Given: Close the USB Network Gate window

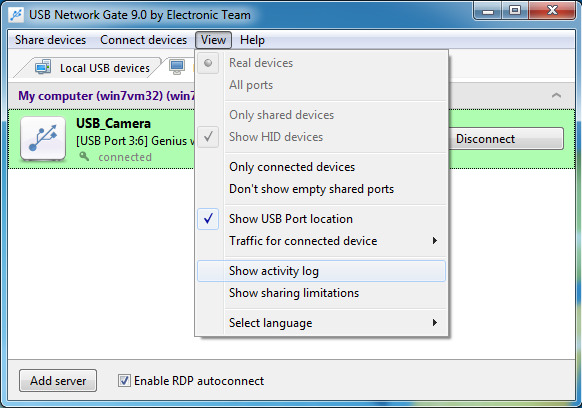Looking at the screenshot, I should 552,11.
